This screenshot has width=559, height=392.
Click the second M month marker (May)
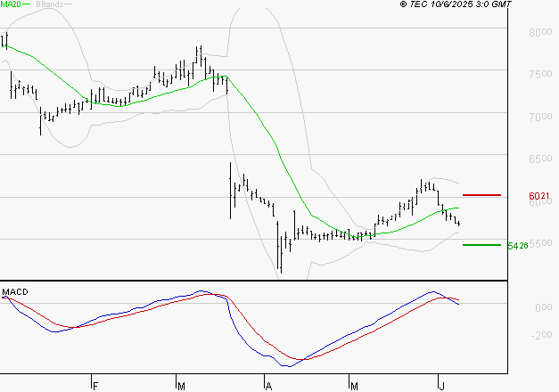(x=354, y=386)
